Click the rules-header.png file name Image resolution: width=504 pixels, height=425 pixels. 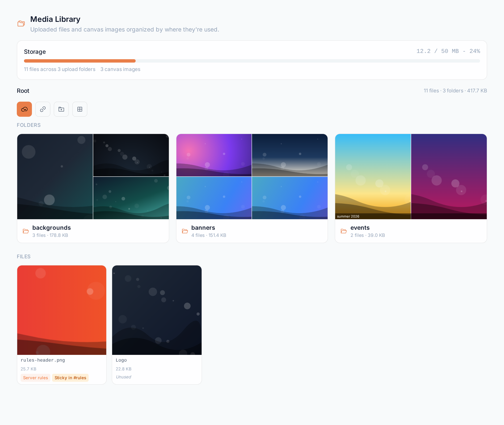click(43, 360)
